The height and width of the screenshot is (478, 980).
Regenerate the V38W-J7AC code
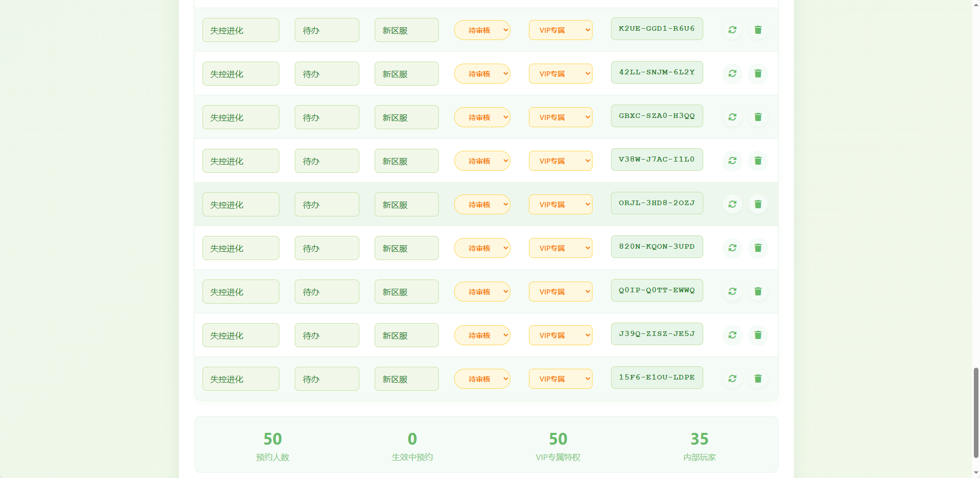pyautogui.click(x=732, y=161)
